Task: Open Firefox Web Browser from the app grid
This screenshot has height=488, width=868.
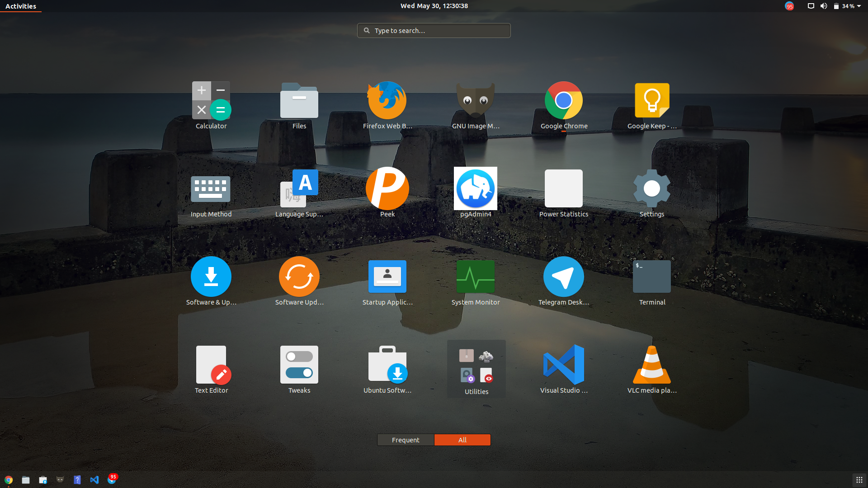Action: click(387, 106)
